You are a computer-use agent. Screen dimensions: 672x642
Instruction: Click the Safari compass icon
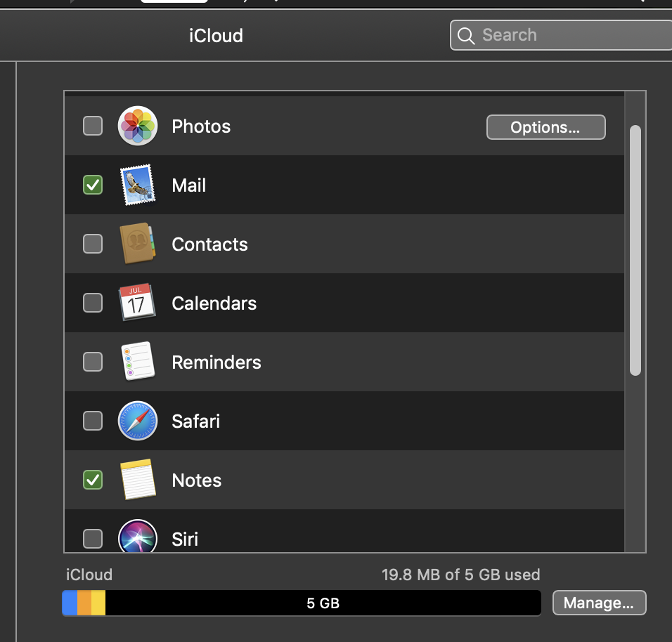tap(138, 421)
